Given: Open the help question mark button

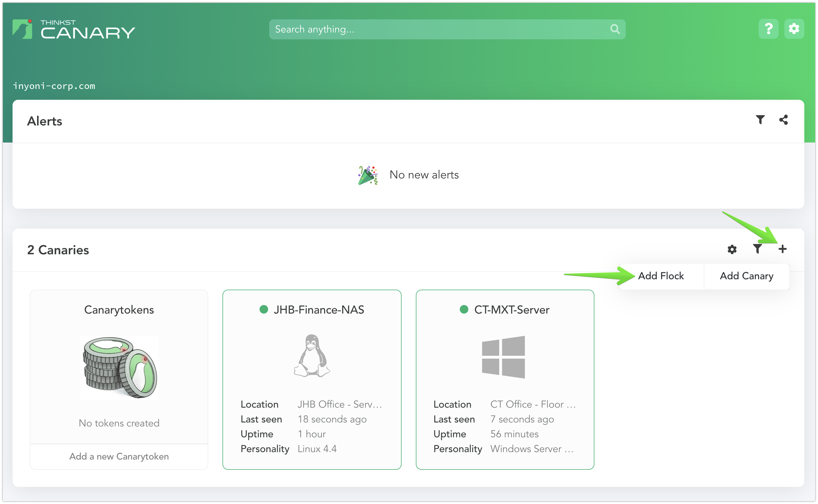Looking at the screenshot, I should 768,29.
